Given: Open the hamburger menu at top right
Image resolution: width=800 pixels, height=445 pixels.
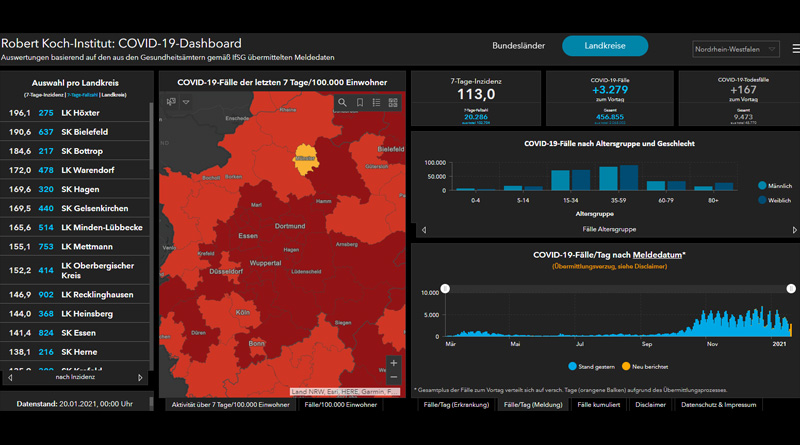Looking at the screenshot, I should pos(795,49).
